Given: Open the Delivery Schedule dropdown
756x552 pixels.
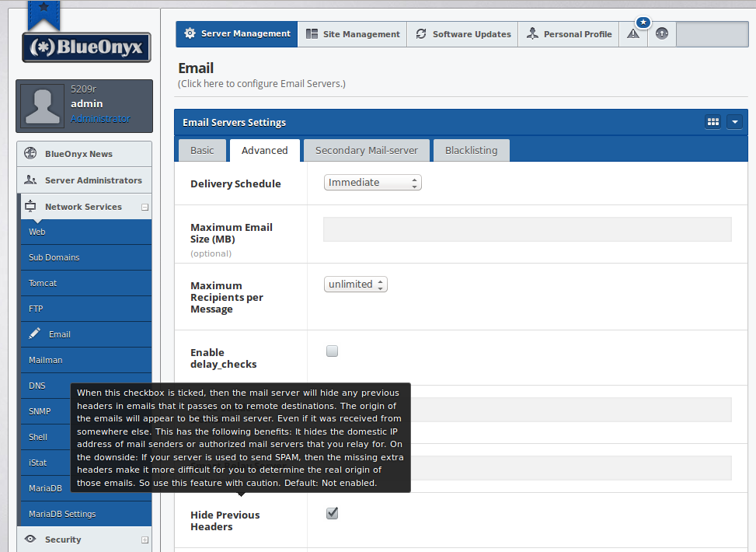Looking at the screenshot, I should click(373, 183).
